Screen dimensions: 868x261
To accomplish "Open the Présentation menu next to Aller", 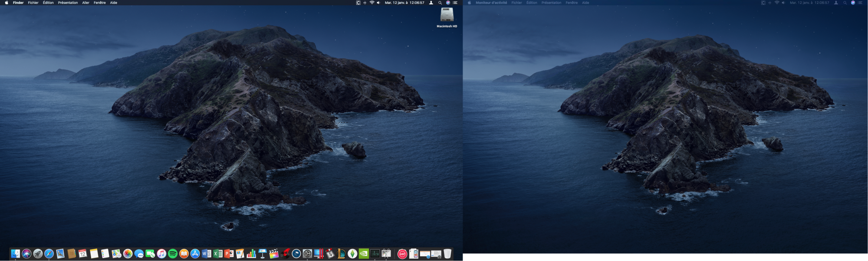I will 68,3.
